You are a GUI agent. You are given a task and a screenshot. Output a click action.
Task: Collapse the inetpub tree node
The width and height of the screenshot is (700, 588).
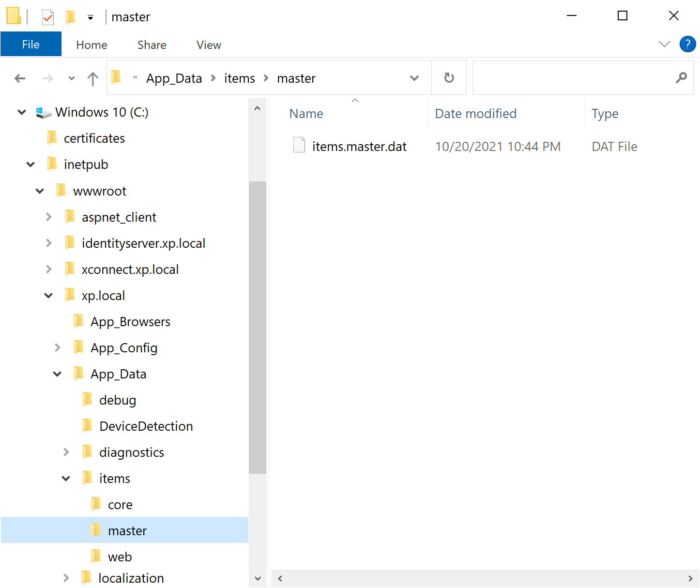30,165
